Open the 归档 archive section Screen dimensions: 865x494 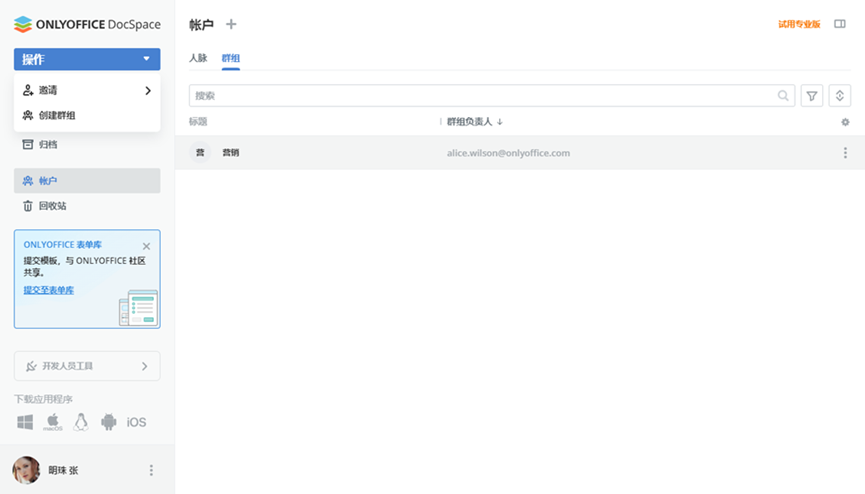[x=87, y=144]
